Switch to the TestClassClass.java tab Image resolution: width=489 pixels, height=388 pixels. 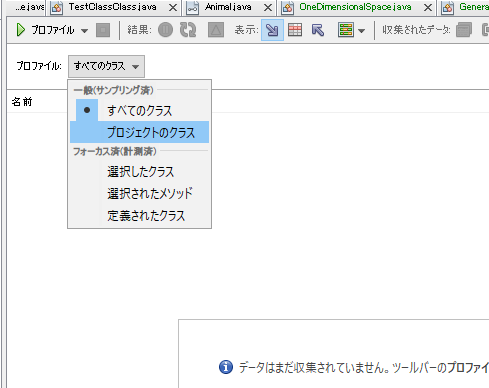pyautogui.click(x=112, y=7)
